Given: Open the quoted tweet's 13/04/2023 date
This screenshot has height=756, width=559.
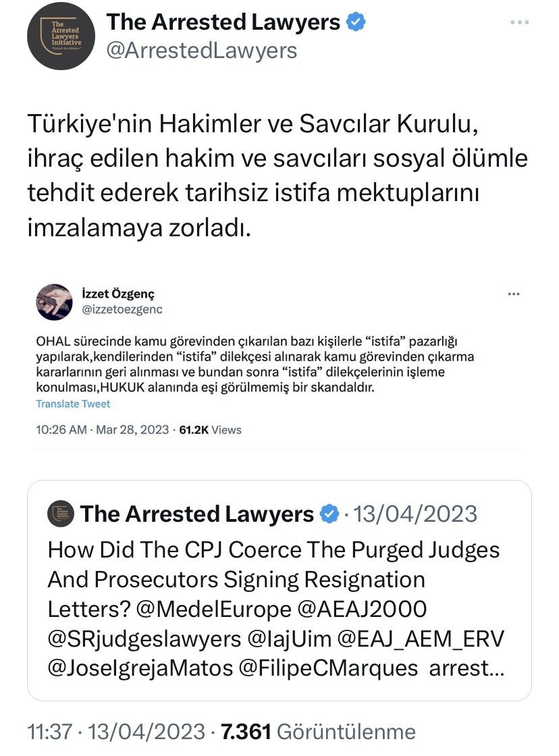Looking at the screenshot, I should point(415,514).
